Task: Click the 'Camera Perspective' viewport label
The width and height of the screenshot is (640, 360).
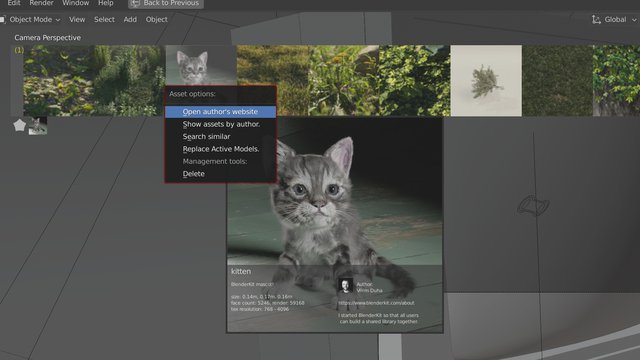Action: (47, 38)
